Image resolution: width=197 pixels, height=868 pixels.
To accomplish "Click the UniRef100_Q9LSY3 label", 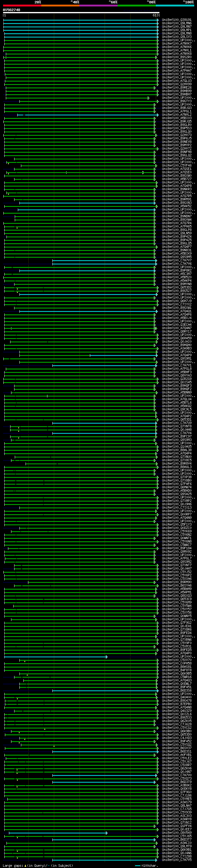I will (x=177, y=37).
